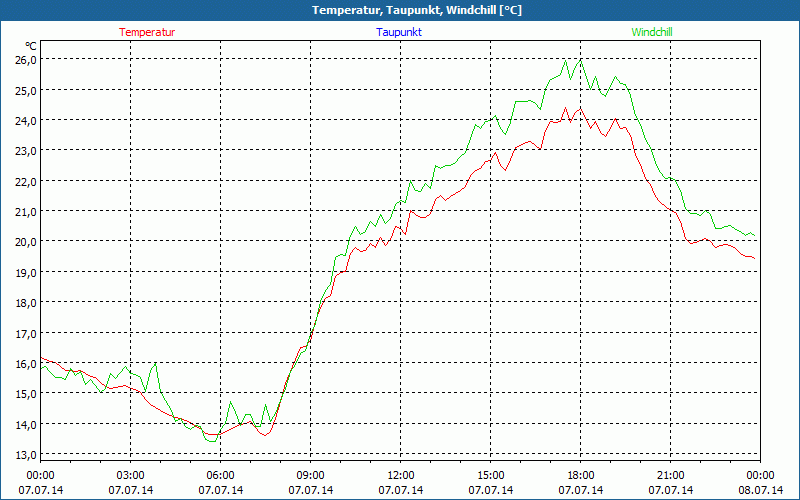The width and height of the screenshot is (800, 500).
Task: Click the '12:00' time axis label
Action: click(x=401, y=476)
